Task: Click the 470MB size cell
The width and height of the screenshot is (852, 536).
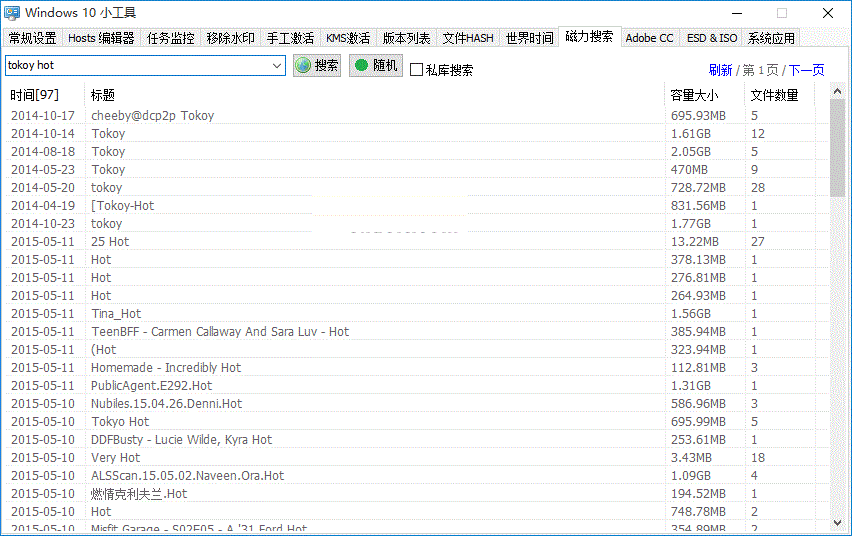Action: [x=689, y=169]
